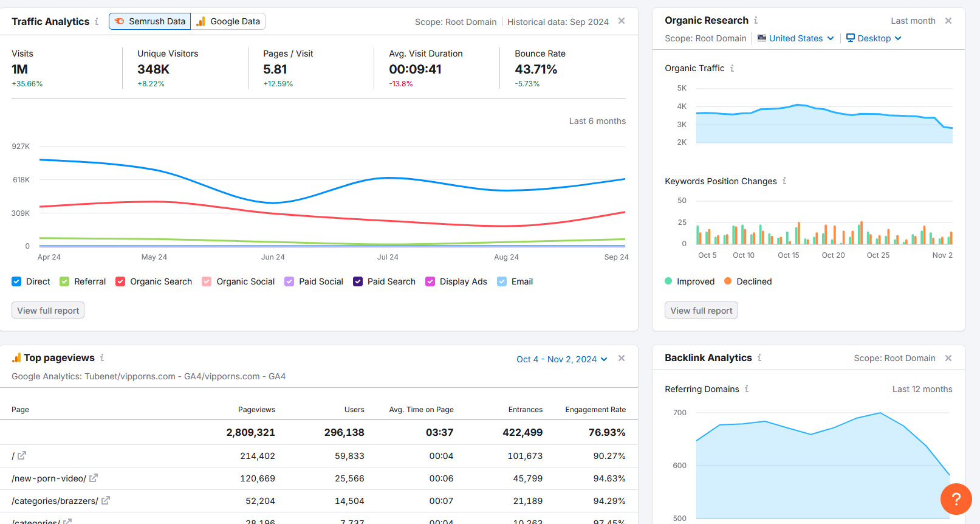Close the Organic Research widget
The height and width of the screenshot is (524, 980).
click(x=948, y=21)
